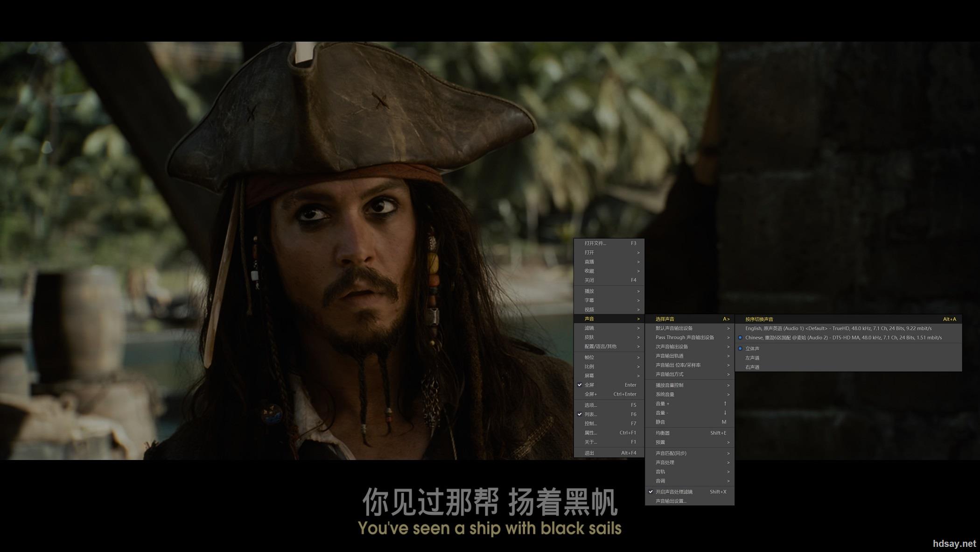Select Chinese DTS-HD MA Audio 2 track
This screenshot has height=552, width=980.
coord(848,338)
